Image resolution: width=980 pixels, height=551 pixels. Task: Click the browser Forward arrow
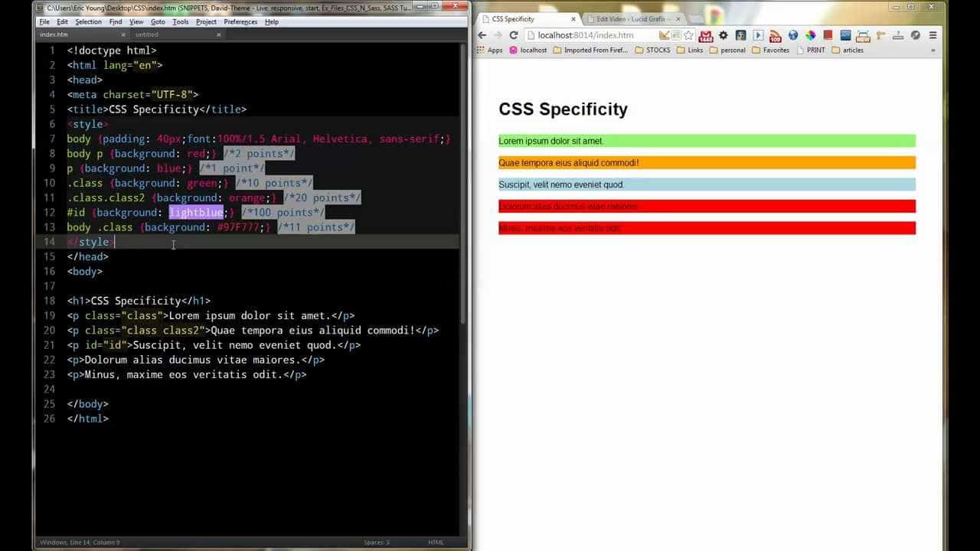coord(498,35)
